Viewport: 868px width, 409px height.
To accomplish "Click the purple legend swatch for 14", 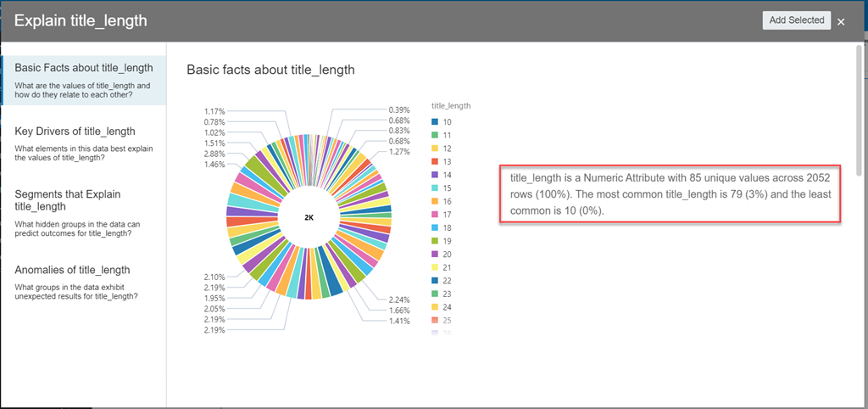I will (435, 174).
